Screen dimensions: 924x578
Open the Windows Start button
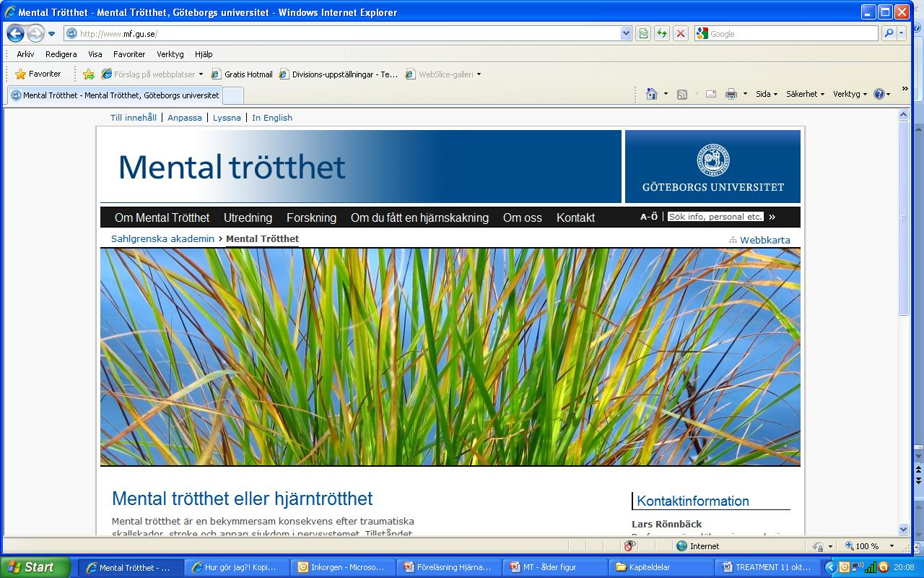pyautogui.click(x=35, y=567)
